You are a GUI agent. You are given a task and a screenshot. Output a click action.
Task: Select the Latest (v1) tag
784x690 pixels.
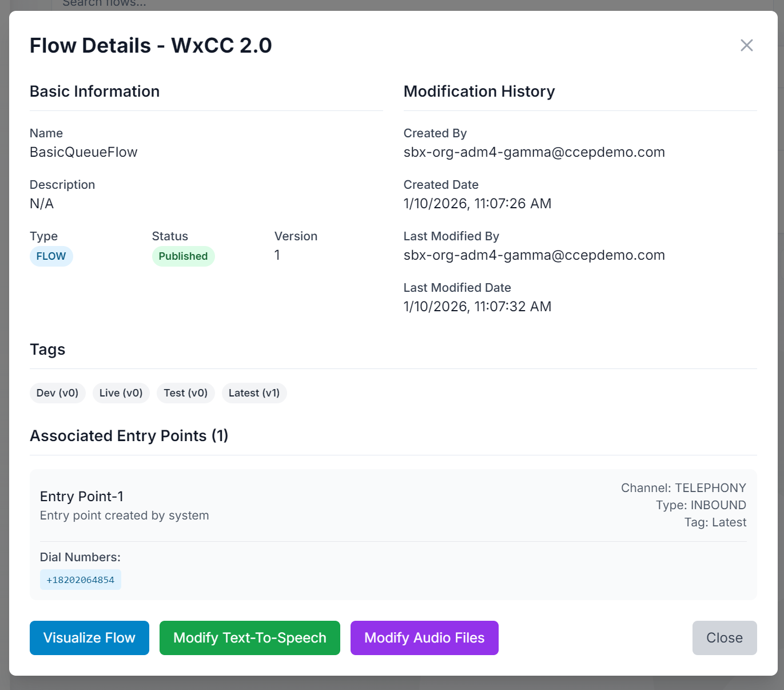[254, 393]
